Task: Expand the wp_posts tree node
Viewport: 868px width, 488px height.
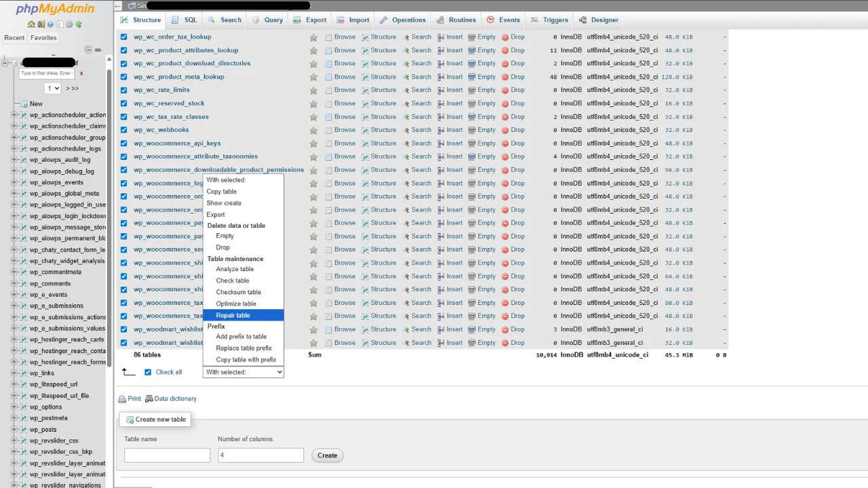Action: coord(14,429)
